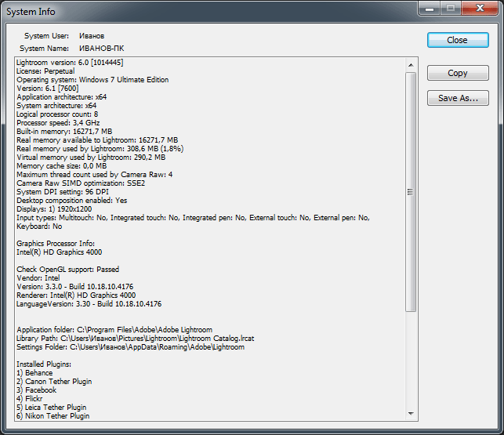Click the 'Vendor: Intel' line
The image size is (504, 435).
point(38,278)
